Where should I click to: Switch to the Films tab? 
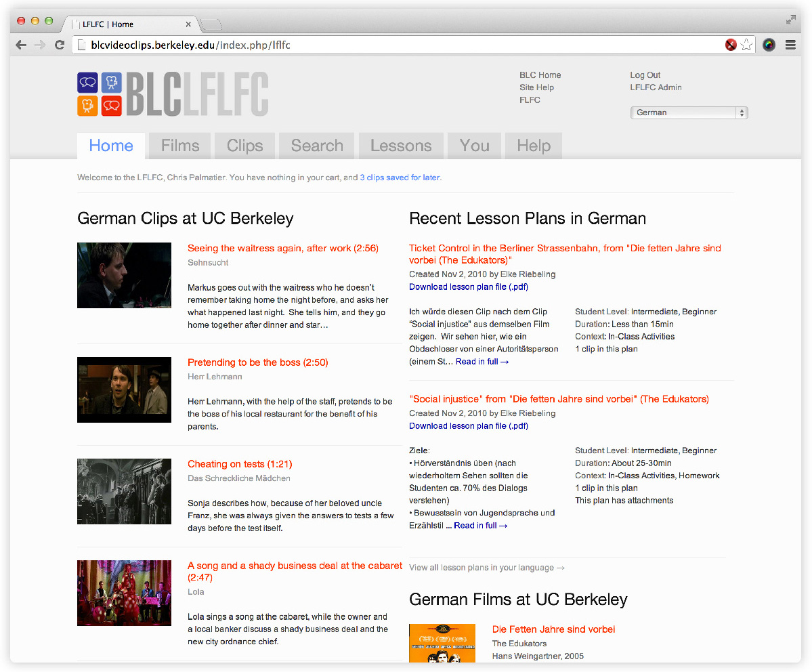[x=180, y=146]
